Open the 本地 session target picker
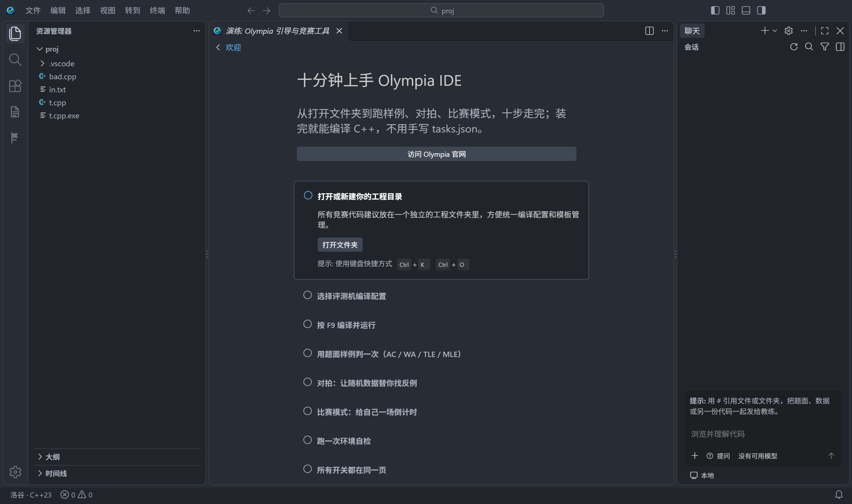The image size is (852, 504). point(702,476)
